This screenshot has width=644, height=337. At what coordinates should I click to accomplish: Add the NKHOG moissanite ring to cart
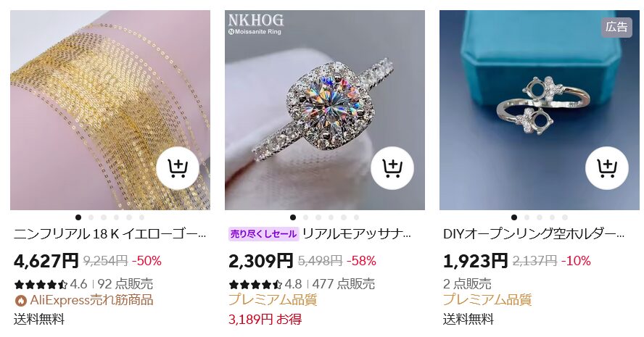click(392, 168)
